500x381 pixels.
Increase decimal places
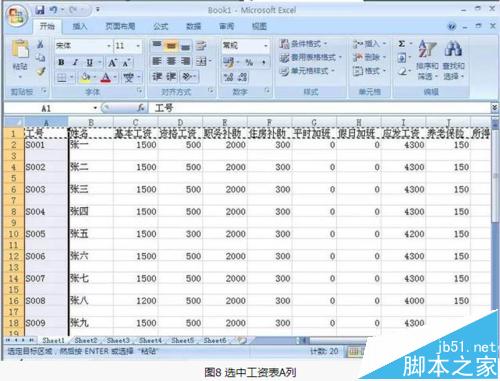pos(228,77)
